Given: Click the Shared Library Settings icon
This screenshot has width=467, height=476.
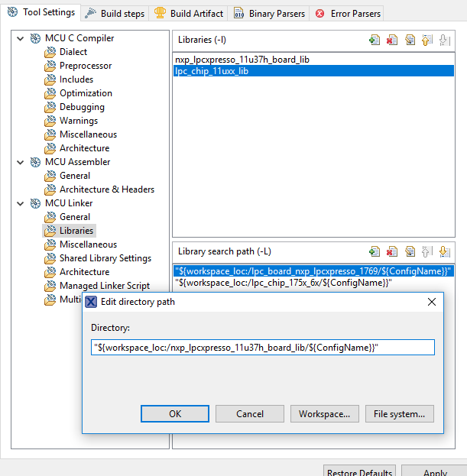Looking at the screenshot, I should point(50,258).
